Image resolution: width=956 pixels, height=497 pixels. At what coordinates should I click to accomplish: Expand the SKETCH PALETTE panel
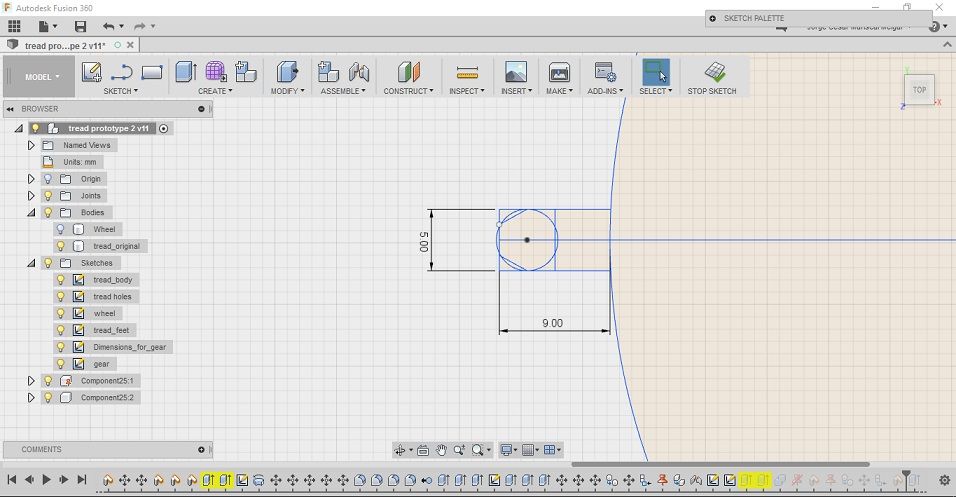[x=712, y=18]
